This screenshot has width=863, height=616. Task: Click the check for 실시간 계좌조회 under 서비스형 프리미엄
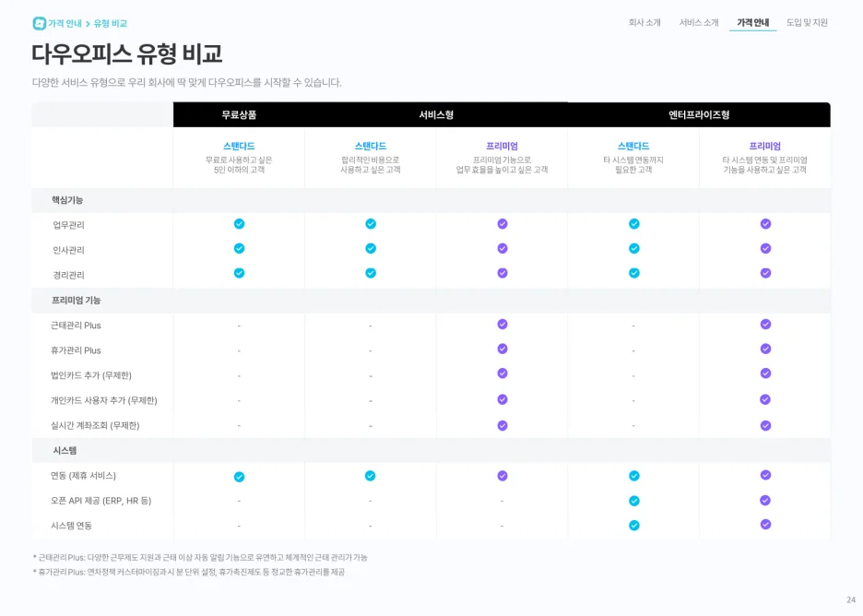click(x=502, y=424)
